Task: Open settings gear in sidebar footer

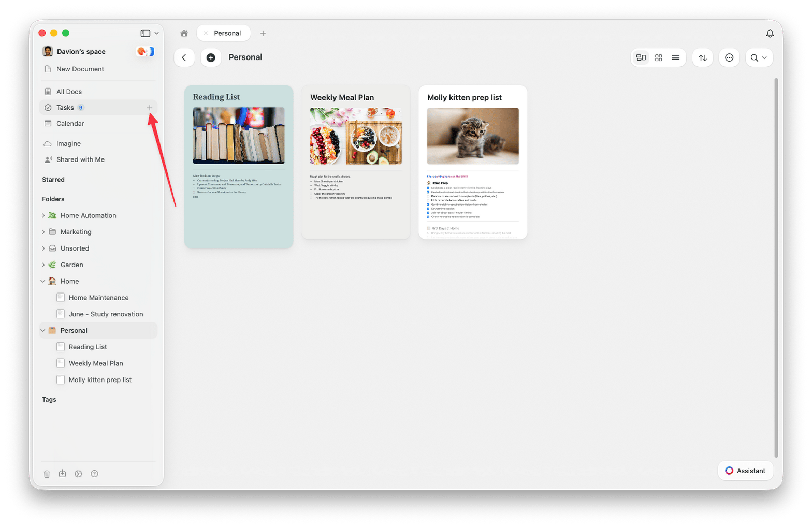Action: 78,474
